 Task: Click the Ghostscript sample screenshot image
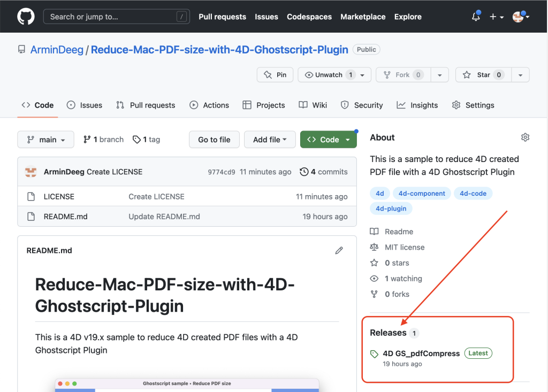(187, 385)
